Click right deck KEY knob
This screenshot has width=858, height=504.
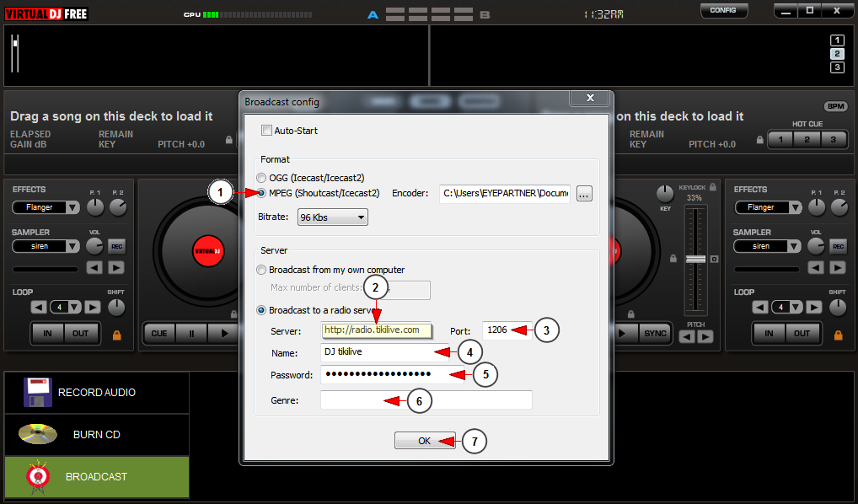(x=665, y=193)
